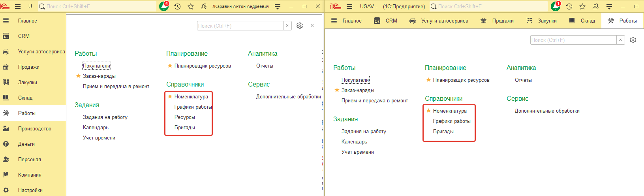Screen dimensions: 644x196
Task: Open Дополнительные обработки in left window
Action: click(288, 96)
